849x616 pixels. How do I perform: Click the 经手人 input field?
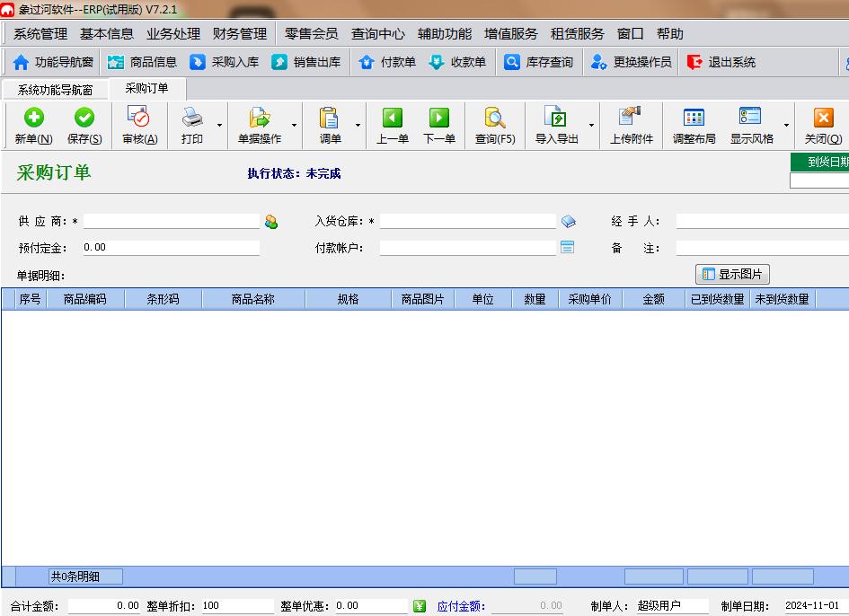pyautogui.click(x=763, y=221)
